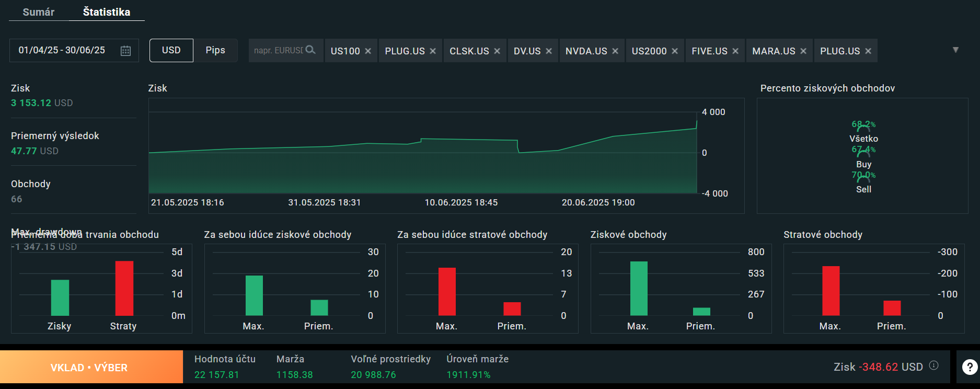
Task: Select the Štatistika tab
Action: [x=107, y=12]
